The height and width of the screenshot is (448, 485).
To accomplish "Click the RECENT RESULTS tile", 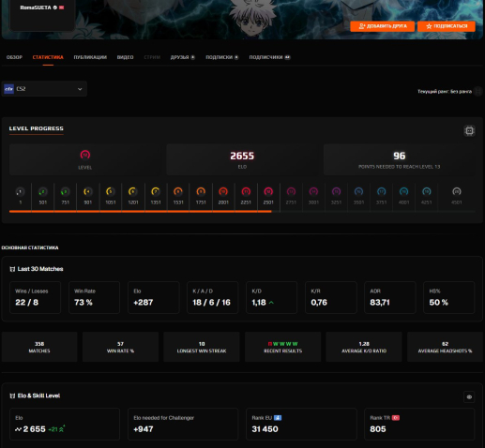I will pos(282,347).
